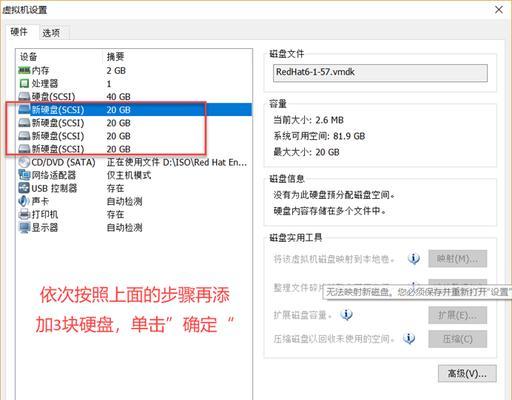Select the 硬盘(SCSI) 40 GB row
The width and height of the screenshot is (512, 400).
[x=134, y=97]
